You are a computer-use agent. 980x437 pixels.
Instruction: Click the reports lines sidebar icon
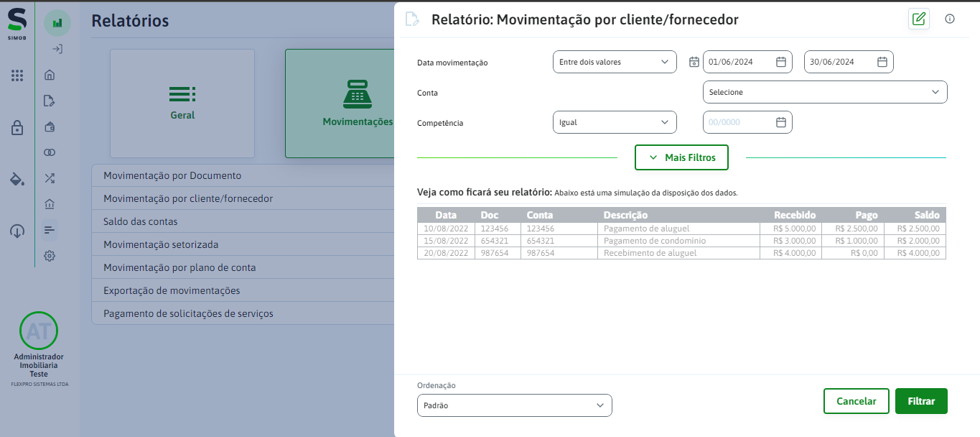[50, 230]
